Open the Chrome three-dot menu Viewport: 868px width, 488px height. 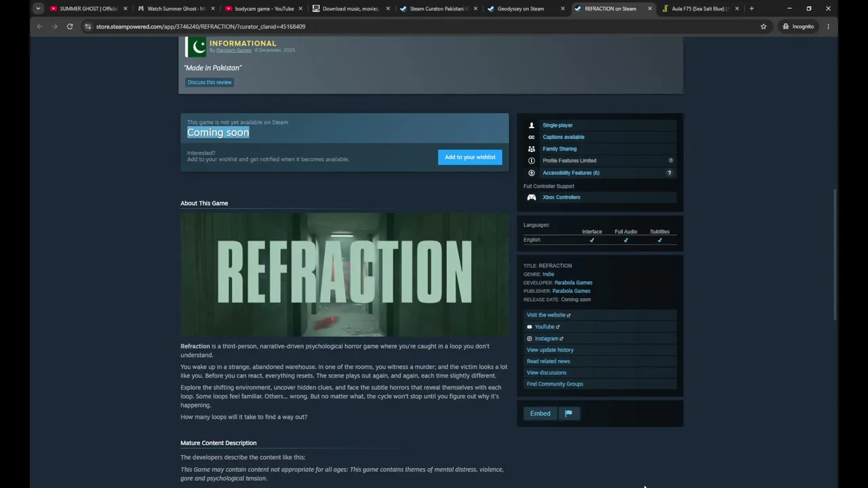click(x=828, y=26)
